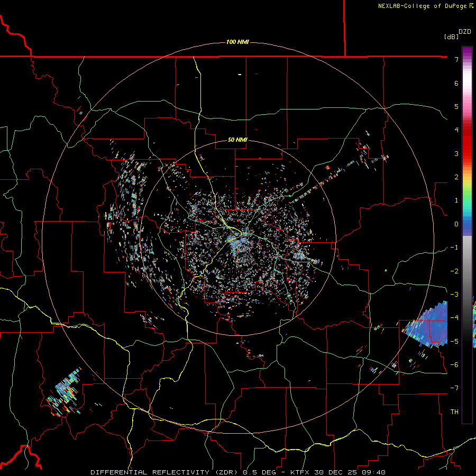Click the colorbar tick label 5
The height and width of the screenshot is (476, 476).
click(x=456, y=106)
